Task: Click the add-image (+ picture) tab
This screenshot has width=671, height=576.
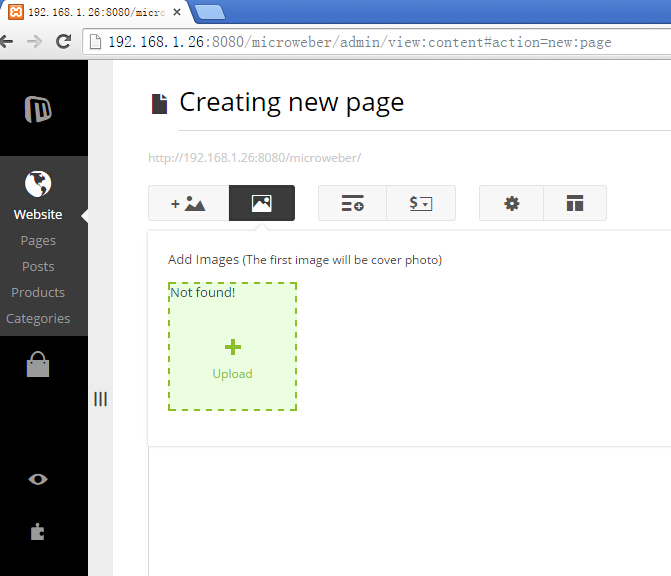Action: point(188,203)
